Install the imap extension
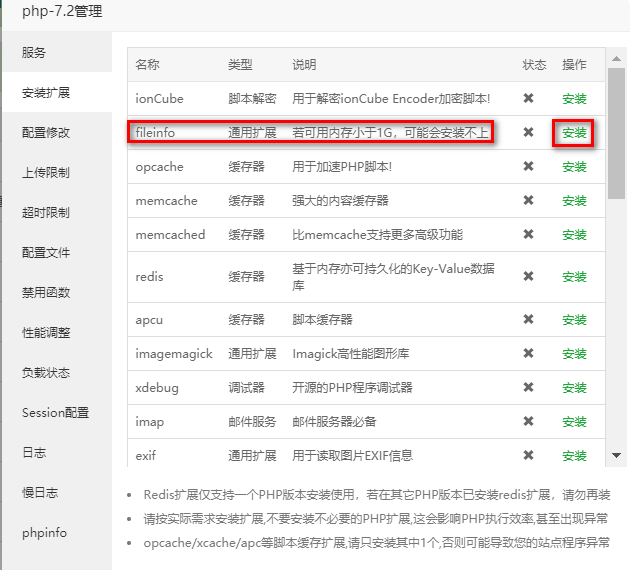The width and height of the screenshot is (630, 570). [574, 422]
